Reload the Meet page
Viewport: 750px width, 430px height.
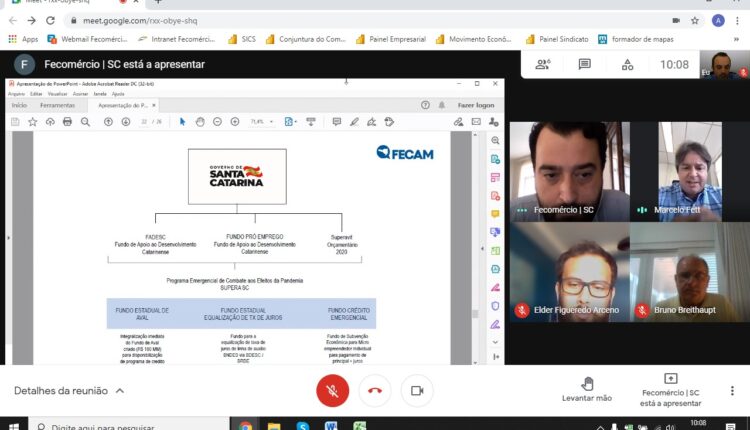[x=50, y=21]
